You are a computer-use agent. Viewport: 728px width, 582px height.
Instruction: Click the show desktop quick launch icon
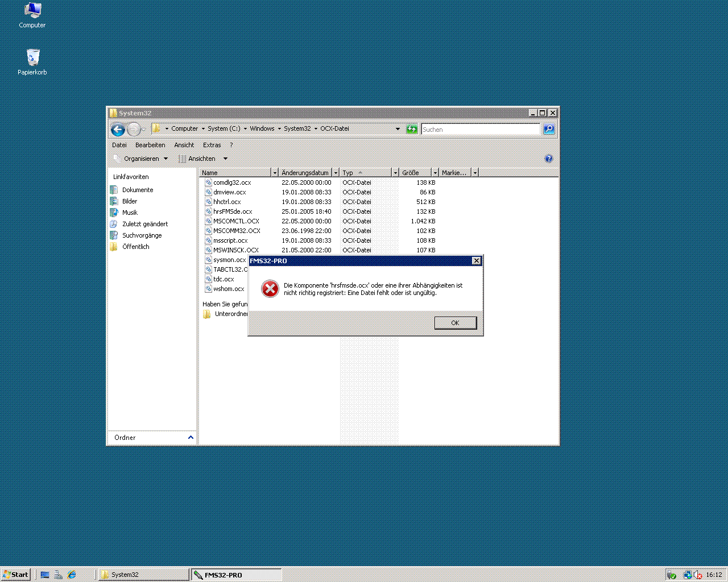point(45,575)
